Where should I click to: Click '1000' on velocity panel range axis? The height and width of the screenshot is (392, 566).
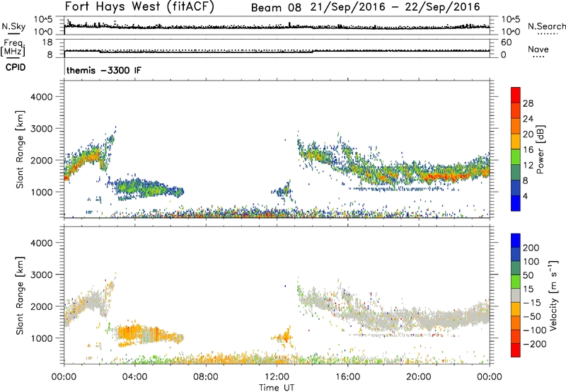coord(41,338)
